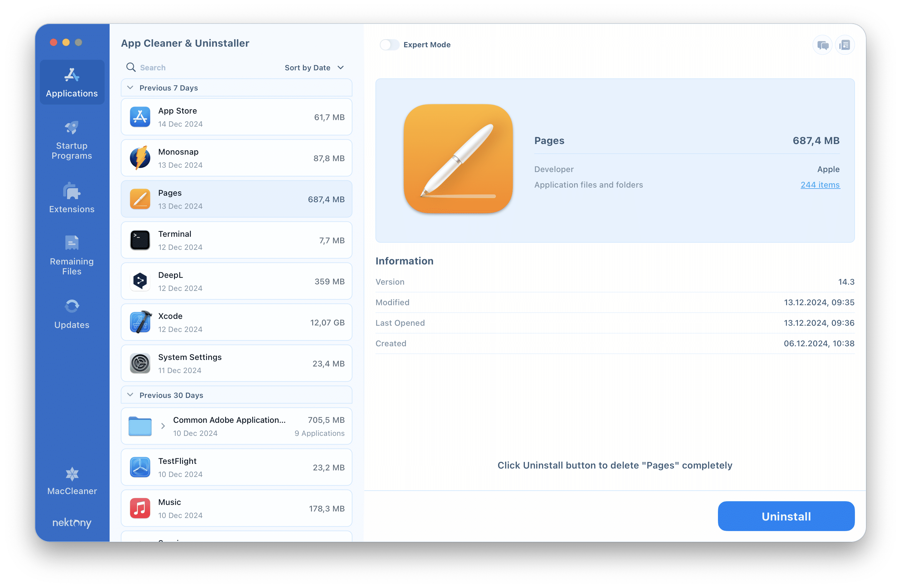Close the window with red button
The height and width of the screenshot is (588, 901).
[54, 42]
